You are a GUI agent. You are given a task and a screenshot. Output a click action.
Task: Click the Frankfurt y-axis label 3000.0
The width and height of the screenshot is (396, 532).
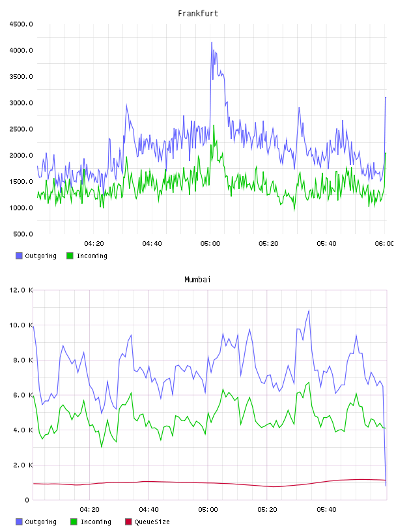pos(21,103)
